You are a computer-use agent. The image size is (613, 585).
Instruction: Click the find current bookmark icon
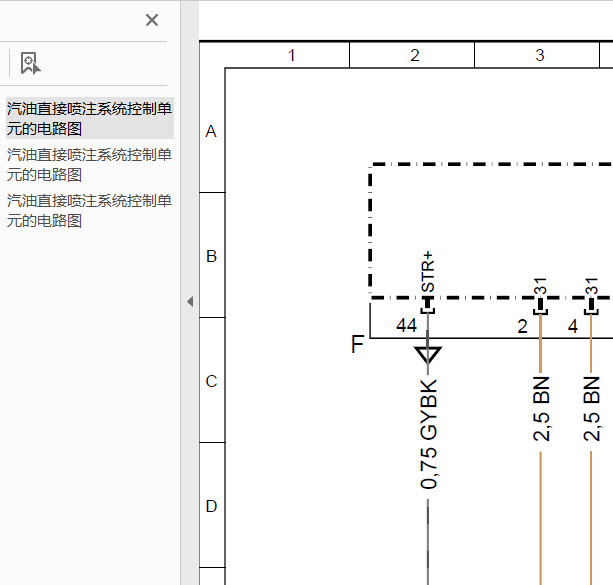click(x=30, y=63)
